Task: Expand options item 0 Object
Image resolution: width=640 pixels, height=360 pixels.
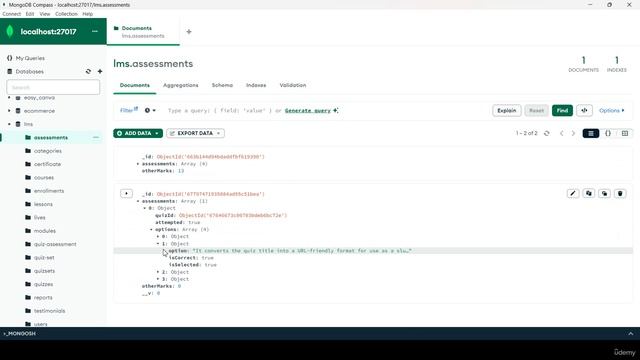Action: pos(158,236)
